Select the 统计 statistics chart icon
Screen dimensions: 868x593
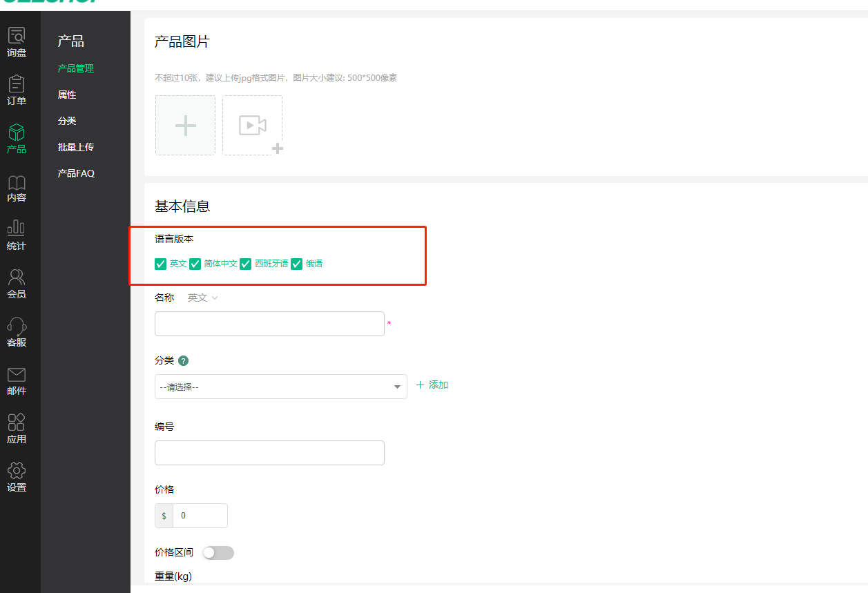(17, 229)
